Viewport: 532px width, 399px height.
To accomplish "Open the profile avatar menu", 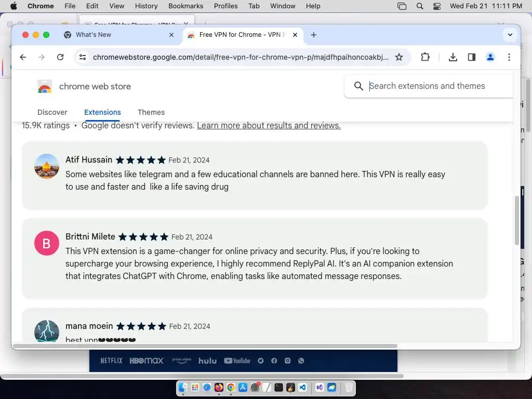I will (x=490, y=57).
